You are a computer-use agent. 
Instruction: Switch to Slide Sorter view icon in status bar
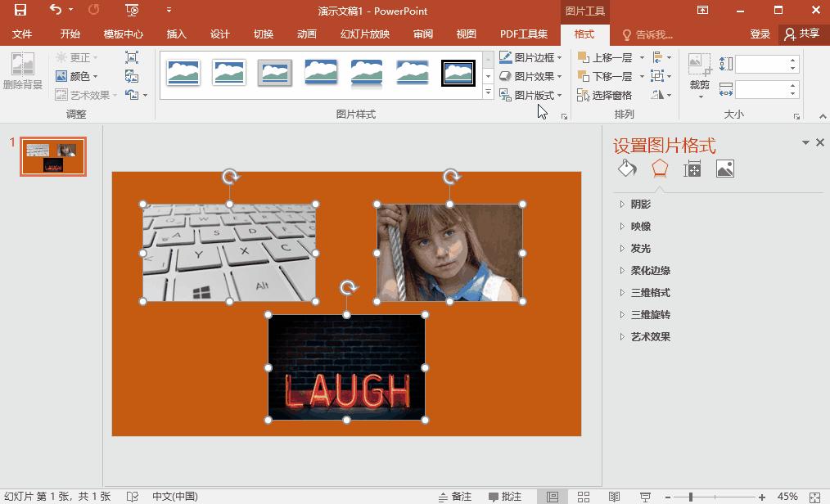point(583,496)
